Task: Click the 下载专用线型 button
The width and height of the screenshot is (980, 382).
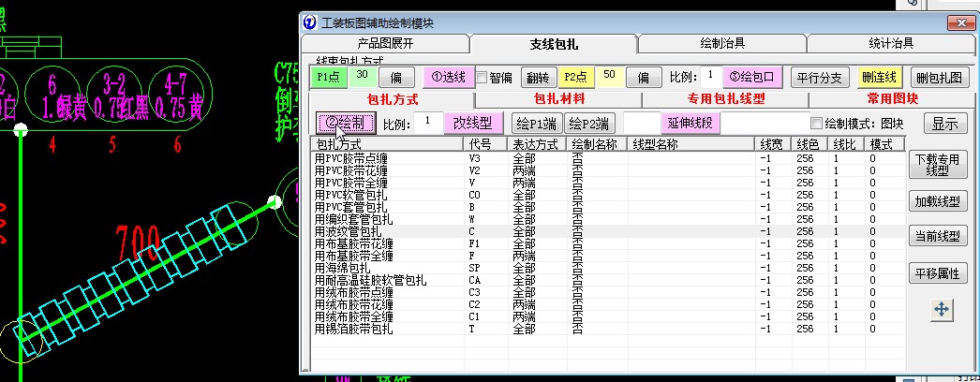Action: tap(937, 165)
